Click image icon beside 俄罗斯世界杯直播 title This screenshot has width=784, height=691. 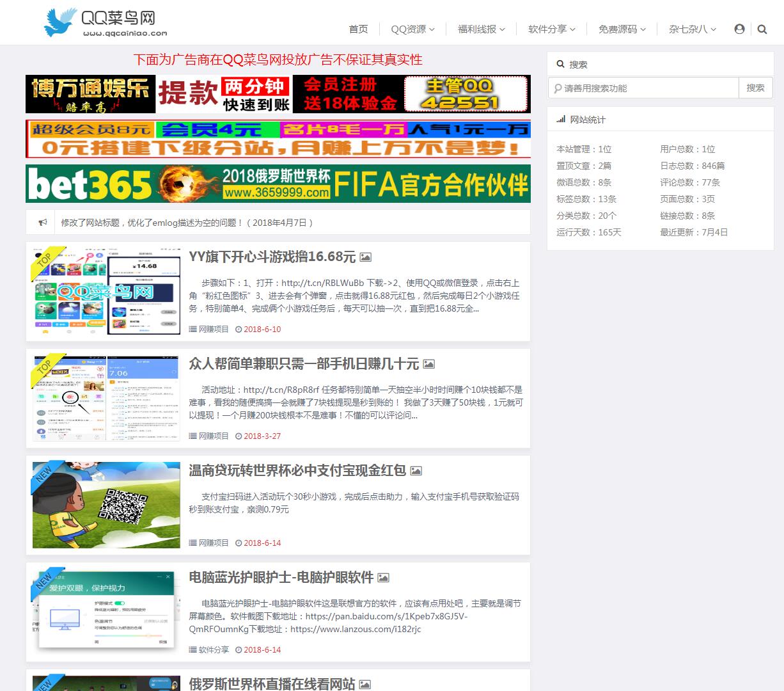point(365,684)
